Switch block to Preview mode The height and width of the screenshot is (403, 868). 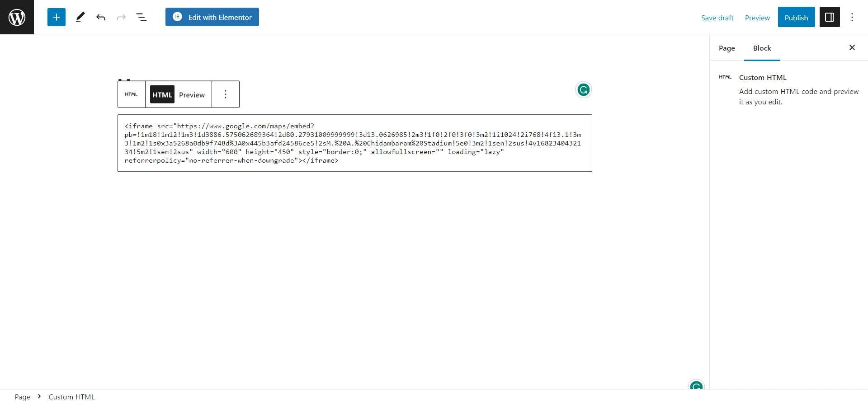click(192, 95)
